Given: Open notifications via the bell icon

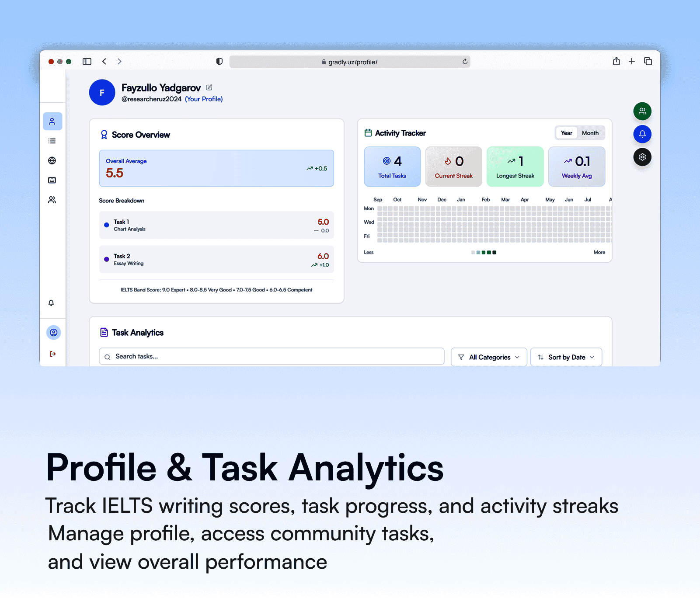Looking at the screenshot, I should tap(52, 303).
